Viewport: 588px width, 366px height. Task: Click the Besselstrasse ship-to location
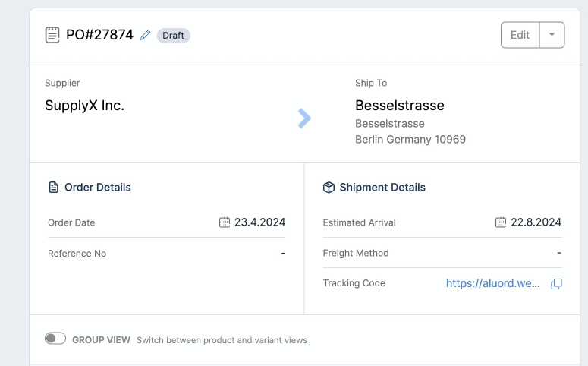click(400, 106)
